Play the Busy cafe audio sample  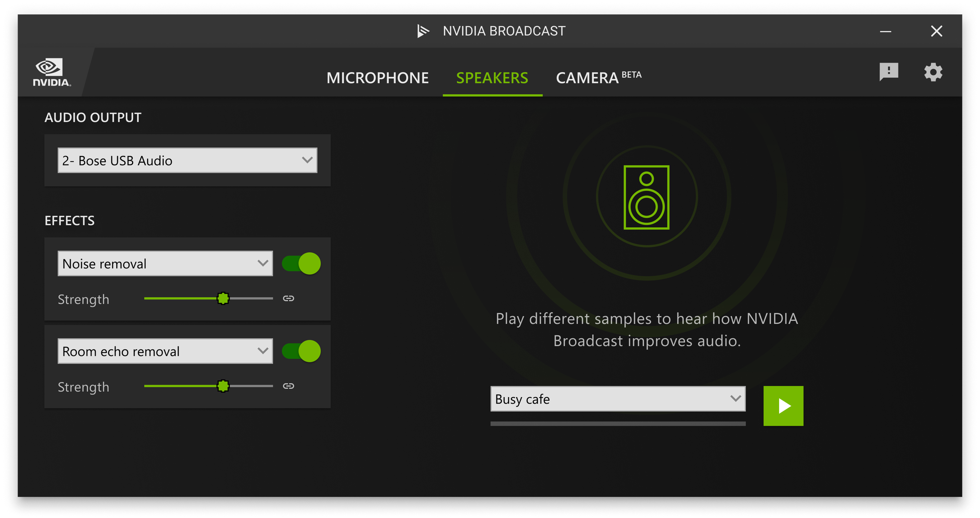point(784,406)
